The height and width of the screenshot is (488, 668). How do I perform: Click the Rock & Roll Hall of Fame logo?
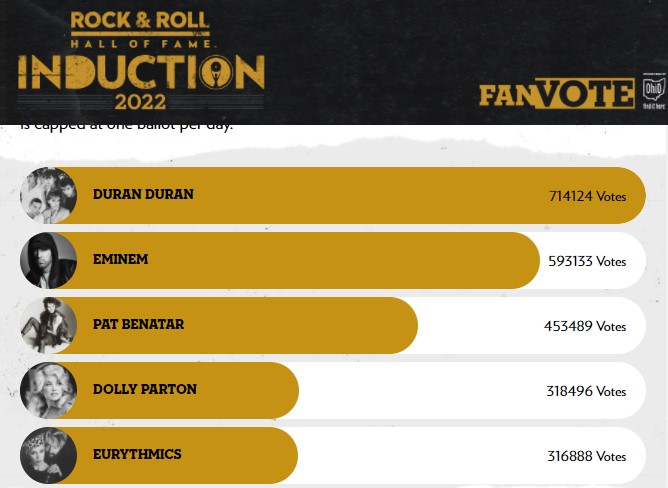(x=141, y=29)
